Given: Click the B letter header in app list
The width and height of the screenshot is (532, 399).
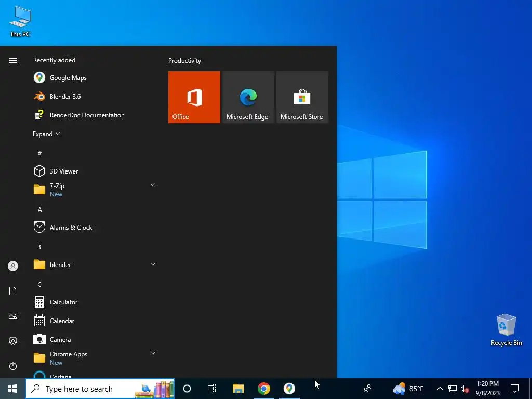Looking at the screenshot, I should coord(39,247).
